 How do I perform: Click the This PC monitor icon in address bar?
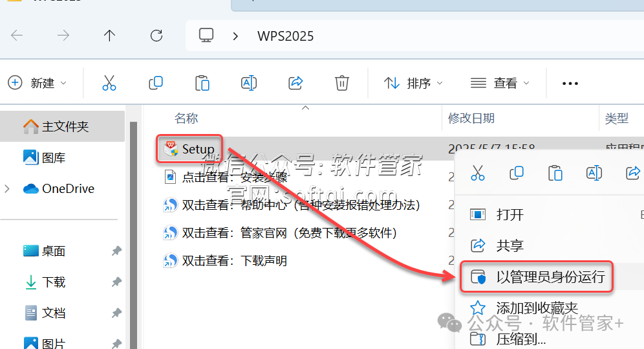point(206,36)
